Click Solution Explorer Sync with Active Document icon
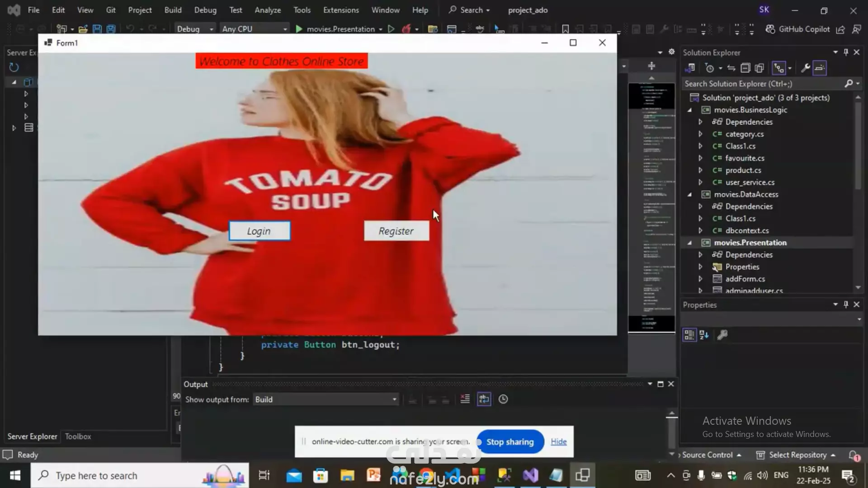 [731, 68]
